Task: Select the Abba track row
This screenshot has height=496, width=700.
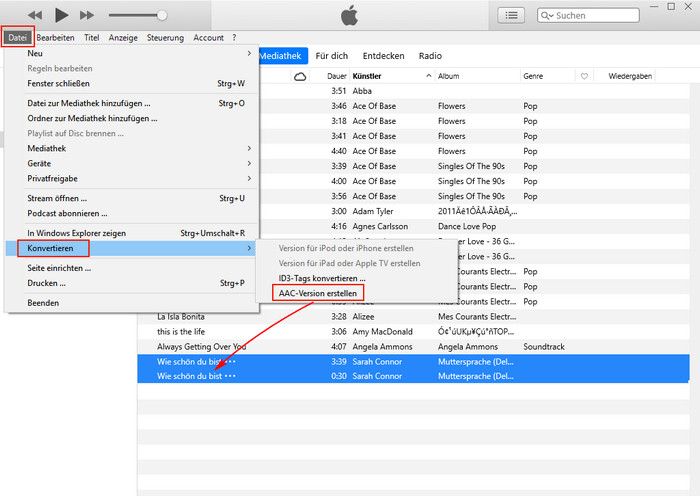Action: (473, 91)
